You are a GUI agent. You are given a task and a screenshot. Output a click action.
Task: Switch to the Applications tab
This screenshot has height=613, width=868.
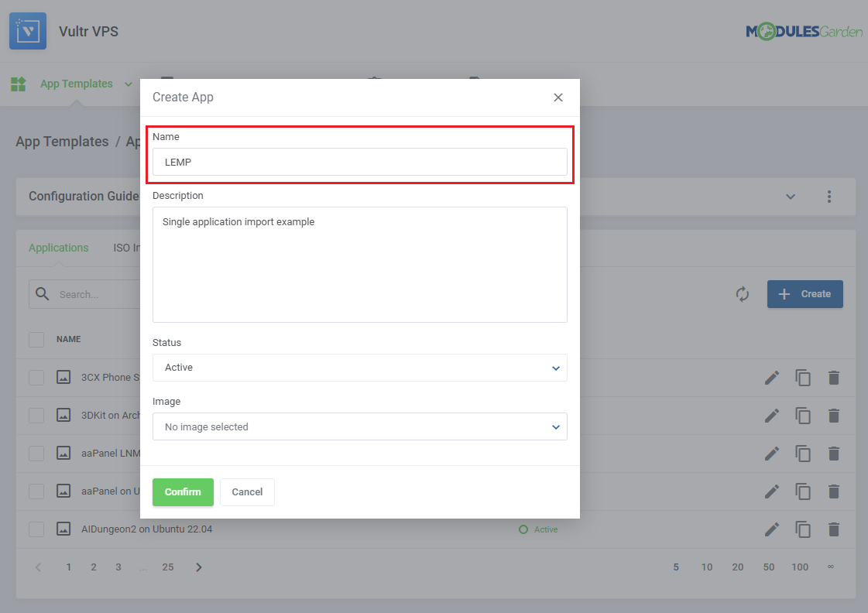tap(59, 248)
